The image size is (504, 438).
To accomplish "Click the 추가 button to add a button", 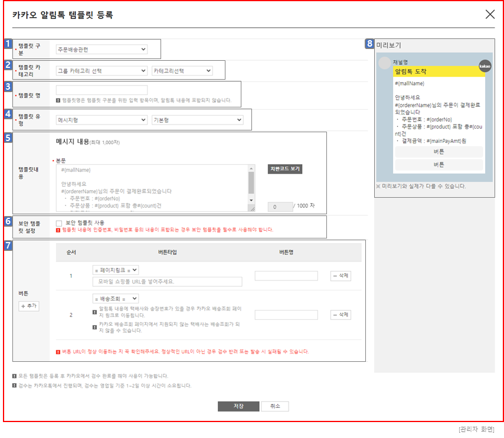I will (x=29, y=306).
